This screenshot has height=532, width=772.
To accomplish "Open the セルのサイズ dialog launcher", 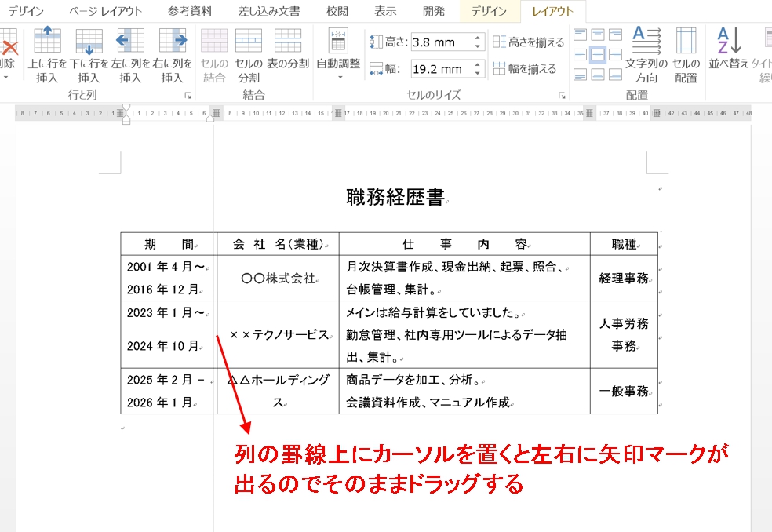I will [562, 96].
